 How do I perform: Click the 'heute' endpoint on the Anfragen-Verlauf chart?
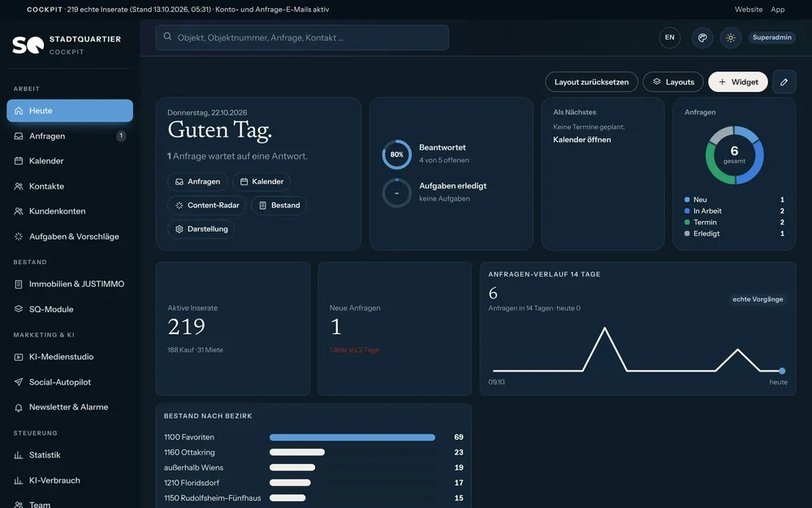[782, 371]
